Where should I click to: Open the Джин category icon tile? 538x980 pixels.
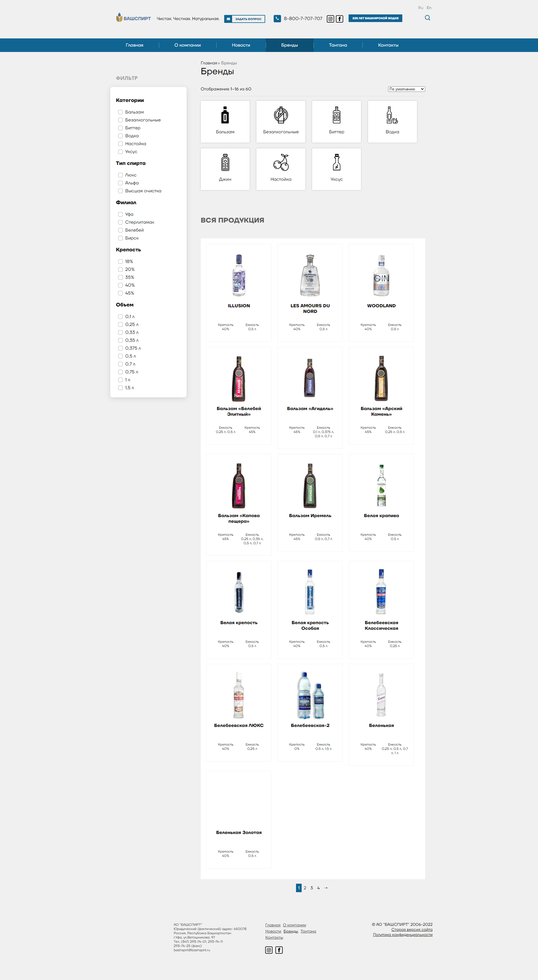pyautogui.click(x=225, y=169)
